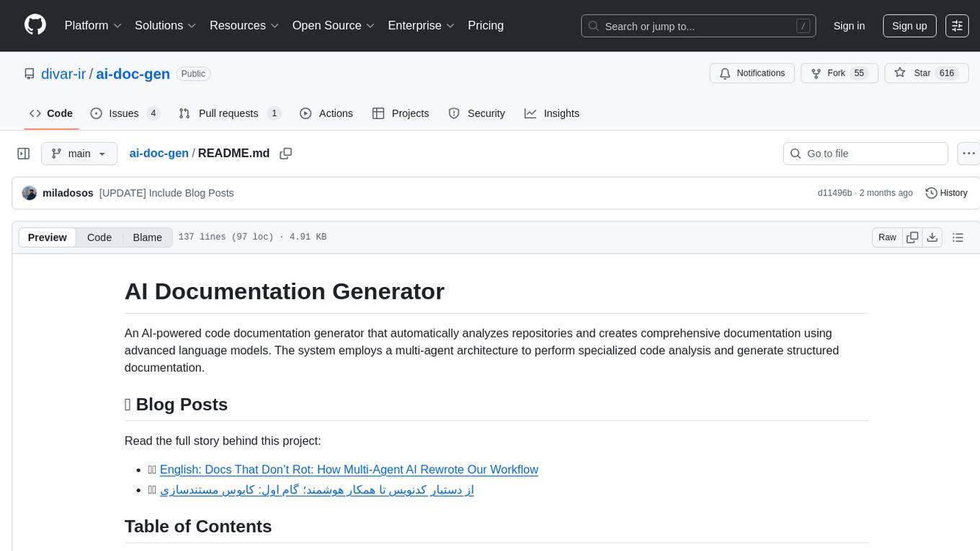This screenshot has width=980, height=551.
Task: Select the Code view toggle
Action: click(99, 237)
